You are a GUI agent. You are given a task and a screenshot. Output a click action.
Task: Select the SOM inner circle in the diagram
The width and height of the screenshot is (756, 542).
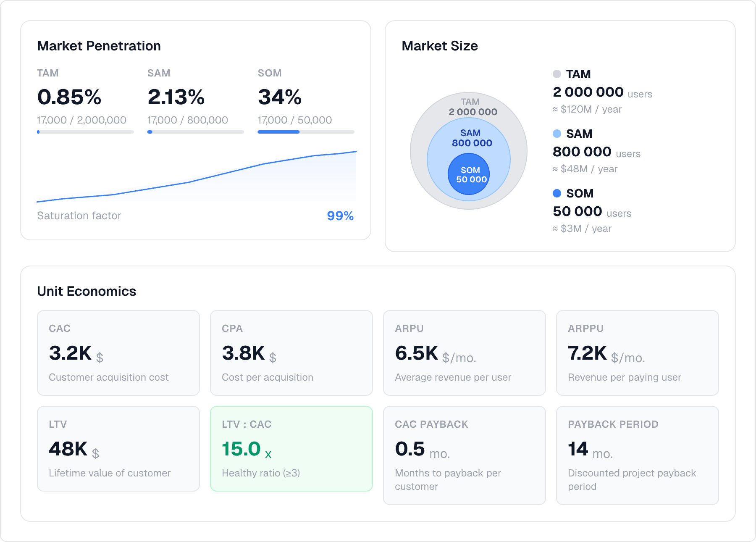(469, 174)
